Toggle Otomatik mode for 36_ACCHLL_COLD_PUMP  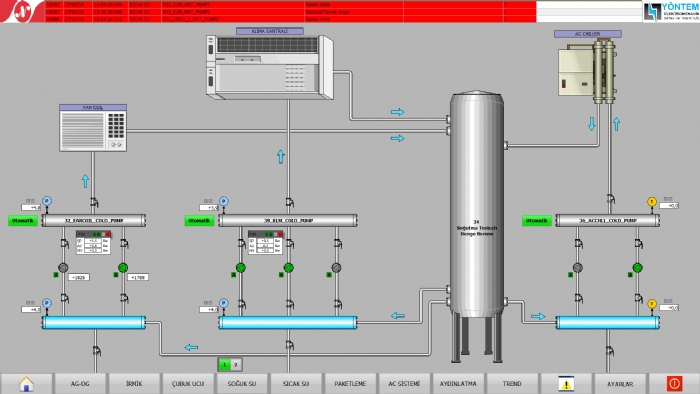tap(537, 220)
